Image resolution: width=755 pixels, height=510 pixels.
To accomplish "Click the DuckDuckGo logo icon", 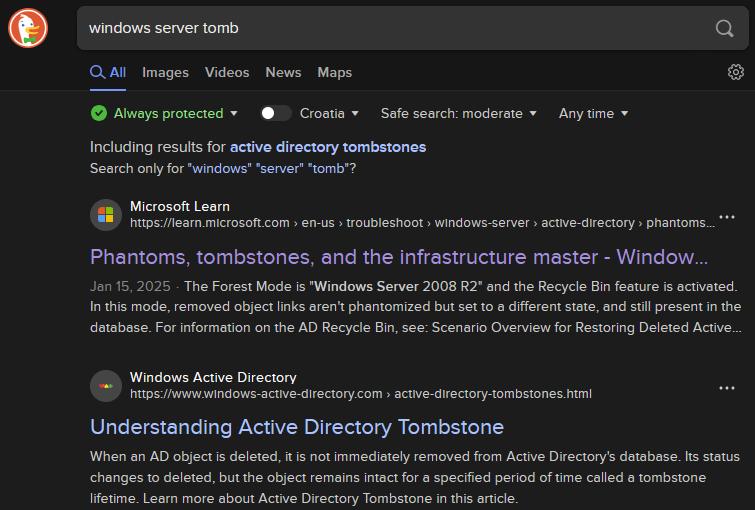I will pyautogui.click(x=28, y=27).
